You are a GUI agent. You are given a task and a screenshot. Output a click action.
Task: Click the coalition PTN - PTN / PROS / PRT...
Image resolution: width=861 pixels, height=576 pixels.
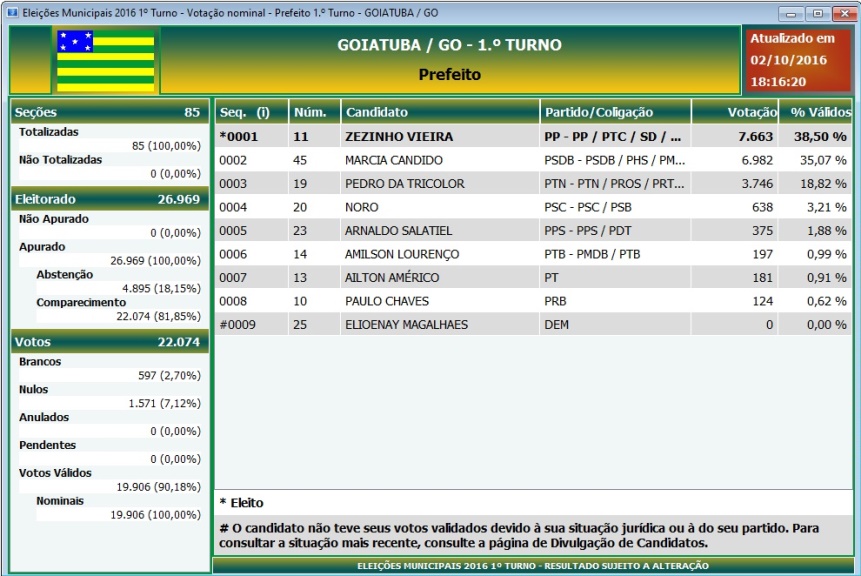(x=614, y=183)
